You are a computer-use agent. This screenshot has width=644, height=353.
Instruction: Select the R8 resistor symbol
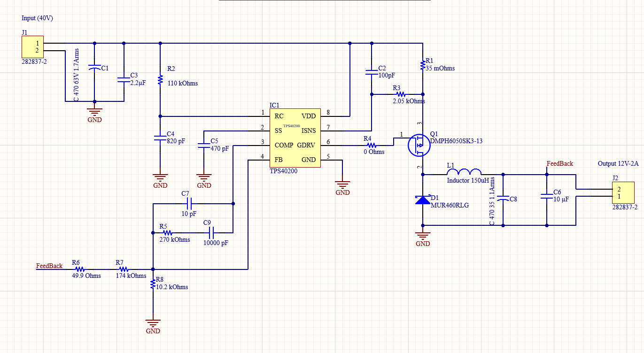pyautogui.click(x=153, y=284)
